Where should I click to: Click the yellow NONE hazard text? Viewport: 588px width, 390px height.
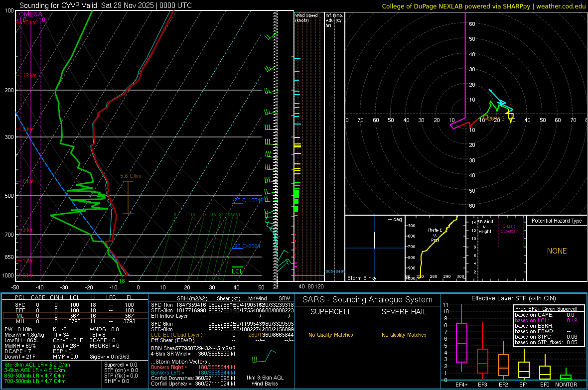coord(557,251)
